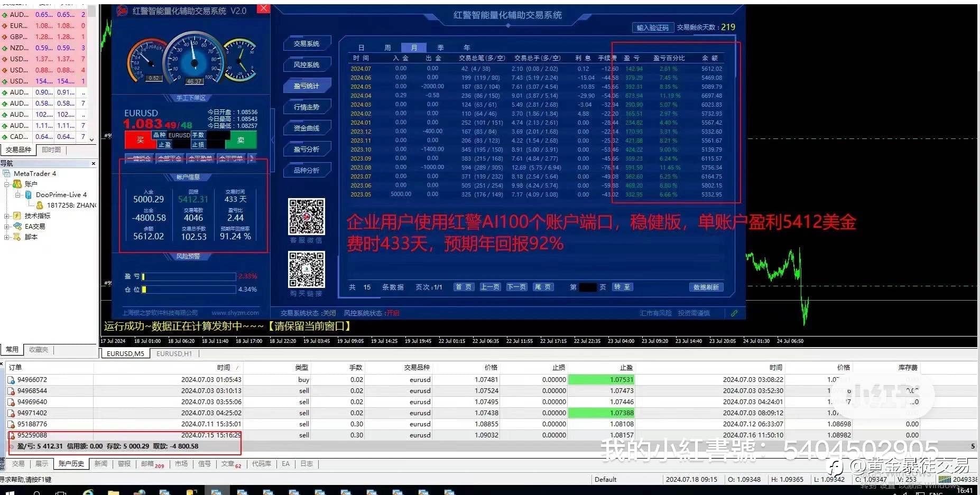The width and height of the screenshot is (980, 495).
Task: Click the 全部平仓 button
Action: [x=170, y=158]
